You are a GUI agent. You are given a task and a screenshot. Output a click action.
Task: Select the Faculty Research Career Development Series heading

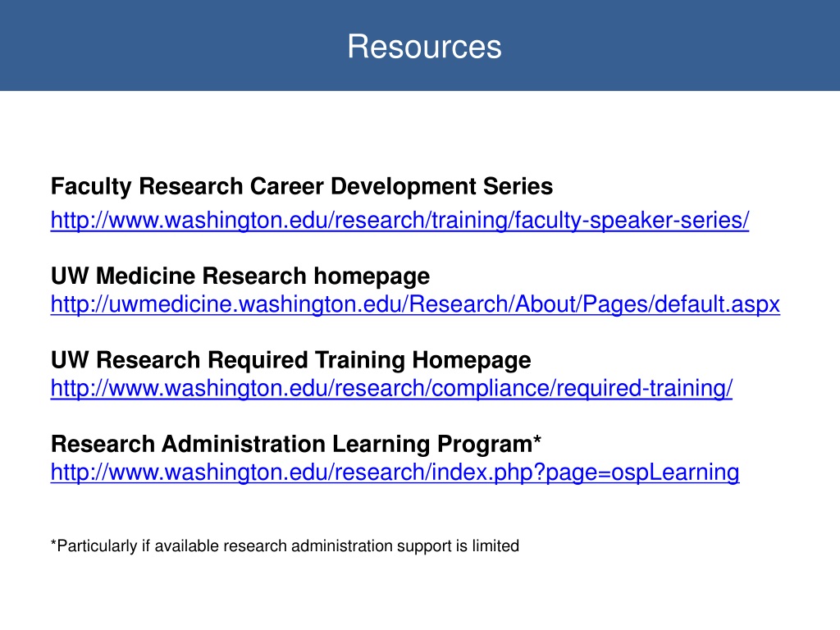302,186
